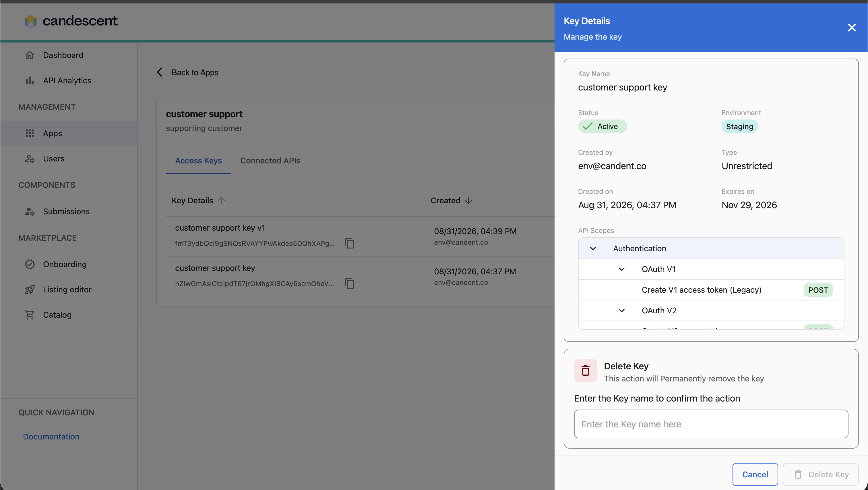Click the 08/31/2026, 04:37 PM created date
Screen dimensions: 868x490
(475, 271)
